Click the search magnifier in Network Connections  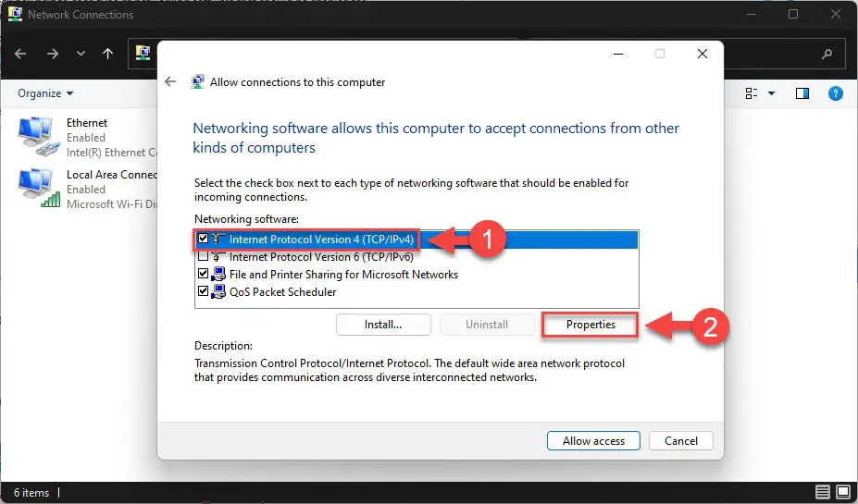click(x=827, y=54)
